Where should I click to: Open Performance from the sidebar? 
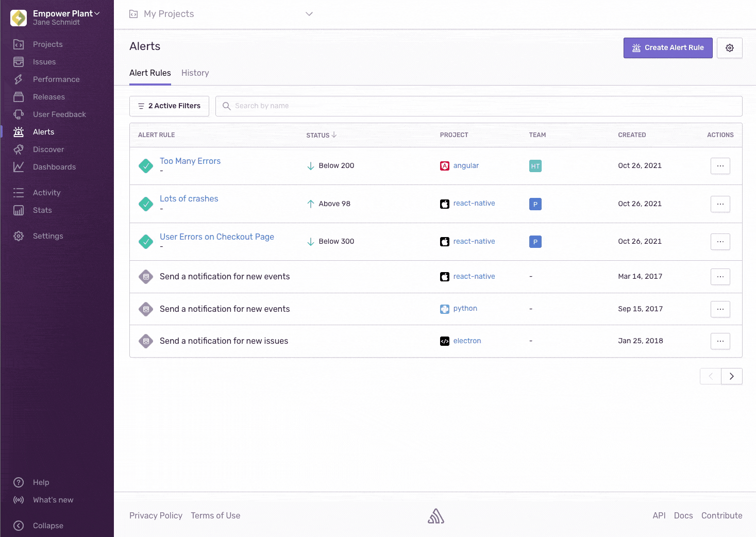[x=56, y=79]
